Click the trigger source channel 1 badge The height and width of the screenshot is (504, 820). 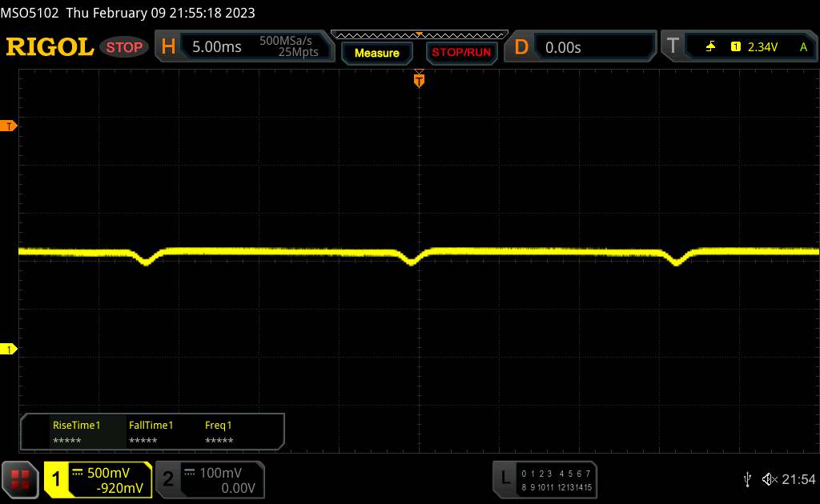tap(736, 47)
